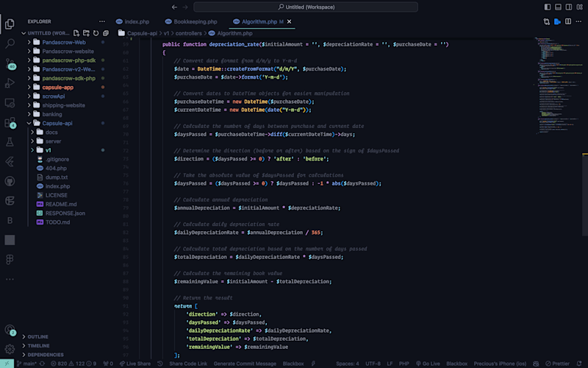Click Live Share in status bar

pos(135,364)
